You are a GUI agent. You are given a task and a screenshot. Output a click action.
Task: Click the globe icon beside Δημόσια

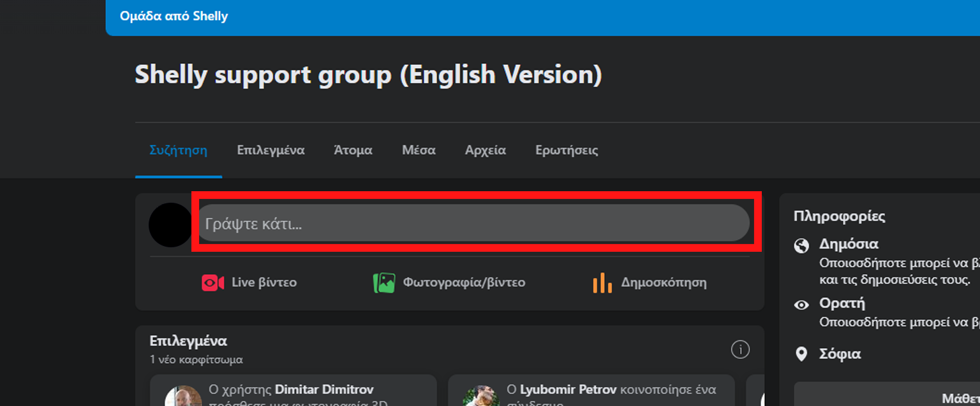click(x=802, y=245)
